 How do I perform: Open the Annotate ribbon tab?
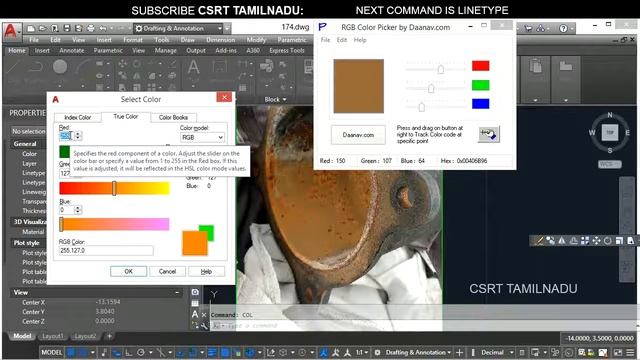(x=72, y=51)
